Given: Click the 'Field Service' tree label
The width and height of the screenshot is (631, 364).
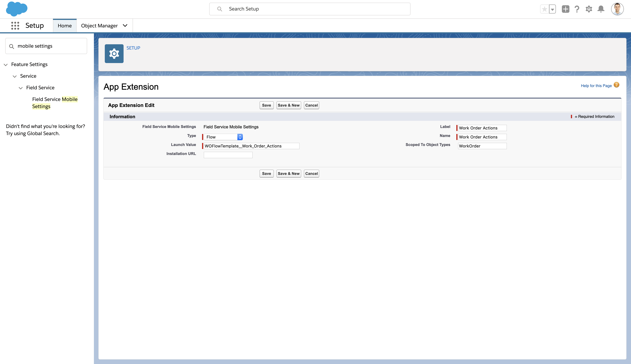Looking at the screenshot, I should click(x=40, y=88).
